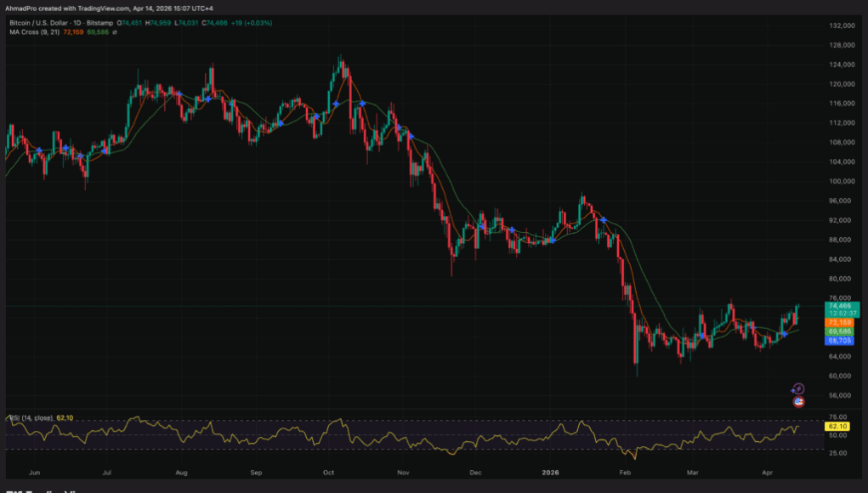Click the 132,000 level on the price axis
The image size is (868, 493).
point(841,25)
